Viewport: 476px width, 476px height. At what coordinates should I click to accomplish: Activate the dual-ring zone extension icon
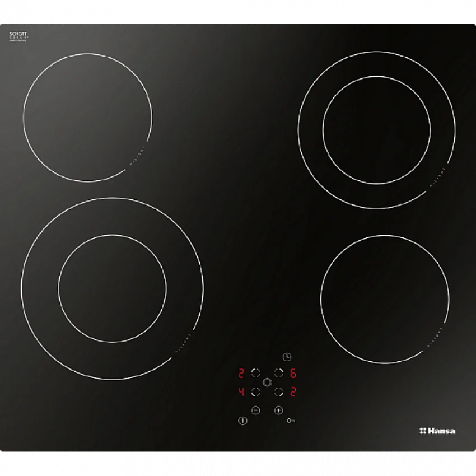(267, 382)
